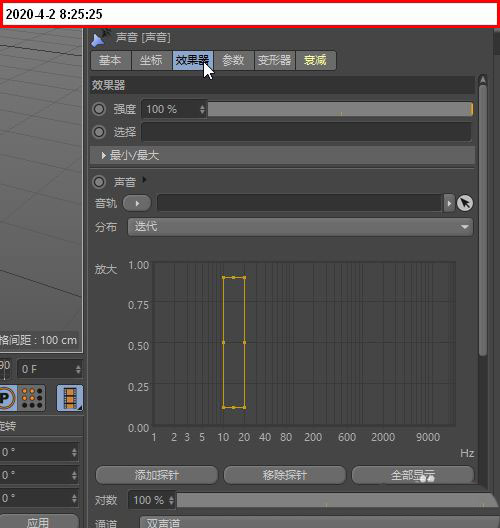
Task: Toggle the orange P position keyframe icon
Action: pos(7,398)
